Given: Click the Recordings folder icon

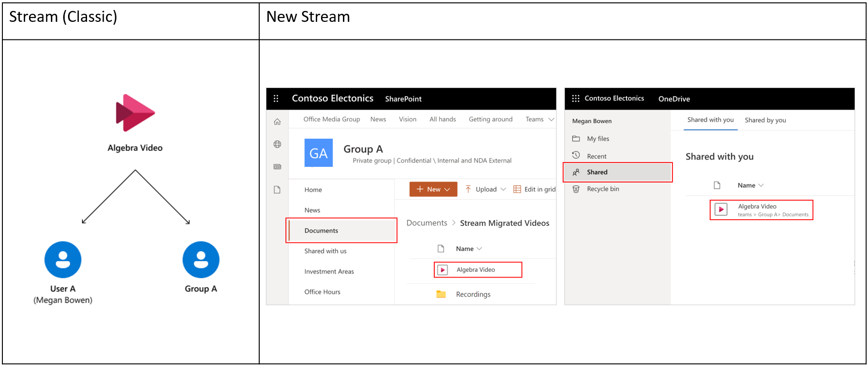Looking at the screenshot, I should pos(441,294).
